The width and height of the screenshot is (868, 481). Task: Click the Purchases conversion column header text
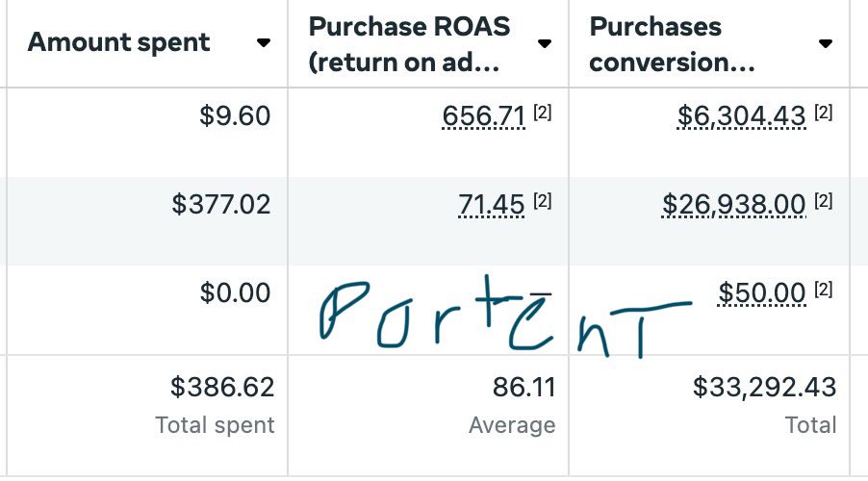coord(671,43)
